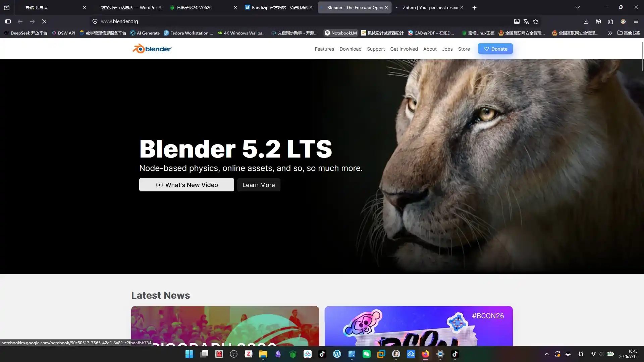The height and width of the screenshot is (362, 644).
Task: Open the Get Involved menu item
Action: click(x=404, y=49)
